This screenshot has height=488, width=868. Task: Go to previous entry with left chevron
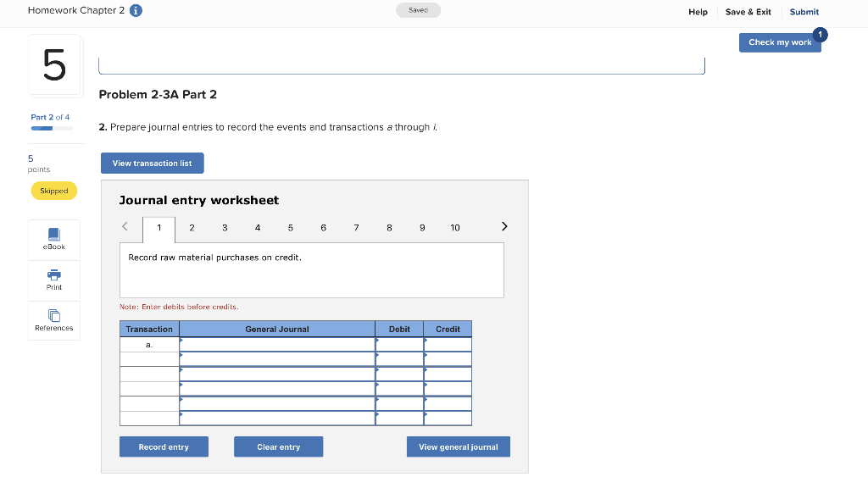125,226
